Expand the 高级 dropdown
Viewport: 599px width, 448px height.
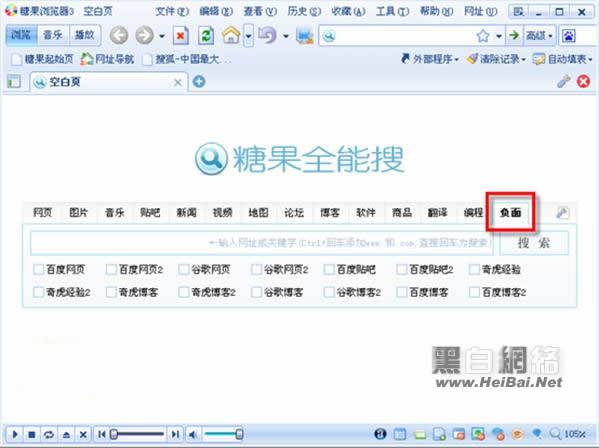click(x=539, y=36)
